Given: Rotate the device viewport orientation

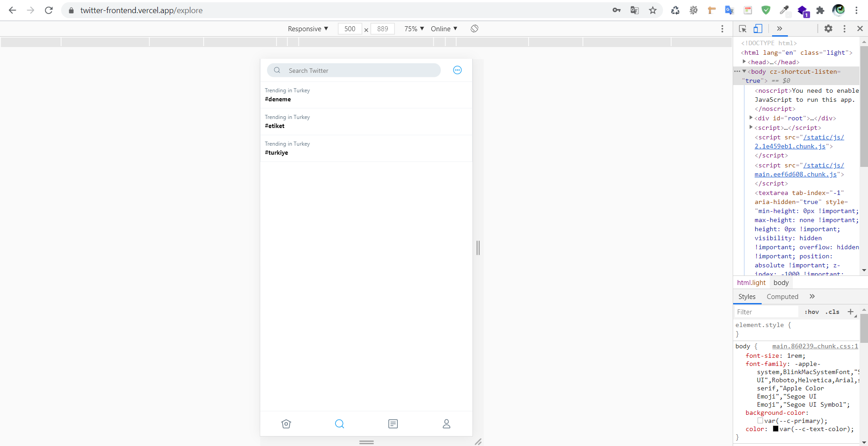Looking at the screenshot, I should point(474,28).
